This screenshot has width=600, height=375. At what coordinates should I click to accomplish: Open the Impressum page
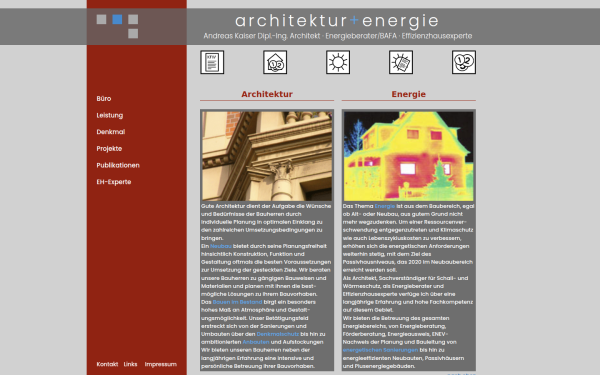tap(161, 364)
